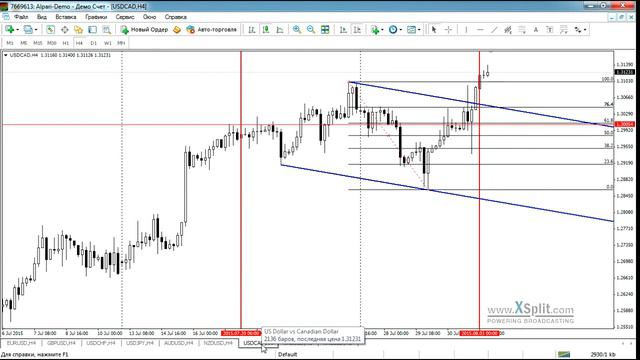Screen dimensions: 640x360
Task: Toggle the Market Watch panel icon
Action: [50, 29]
